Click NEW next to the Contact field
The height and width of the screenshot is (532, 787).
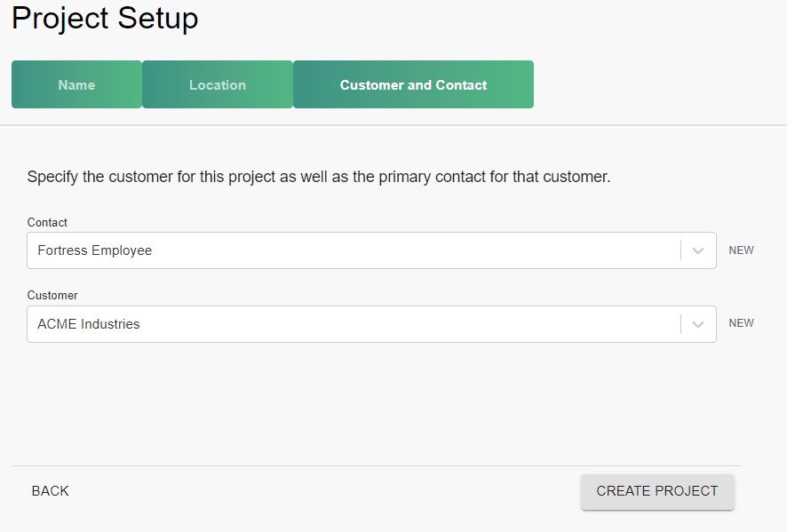(x=741, y=250)
